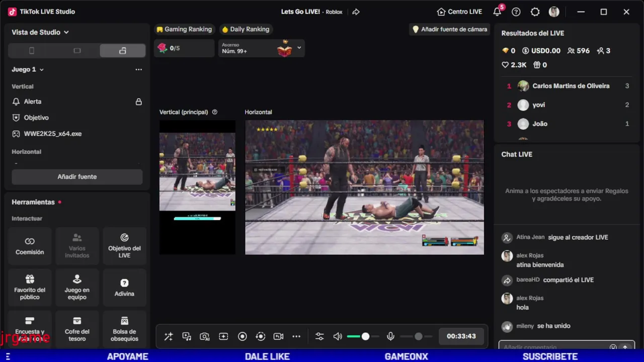Click the record button in bottom toolbar
The width and height of the screenshot is (644, 362).
click(x=242, y=336)
